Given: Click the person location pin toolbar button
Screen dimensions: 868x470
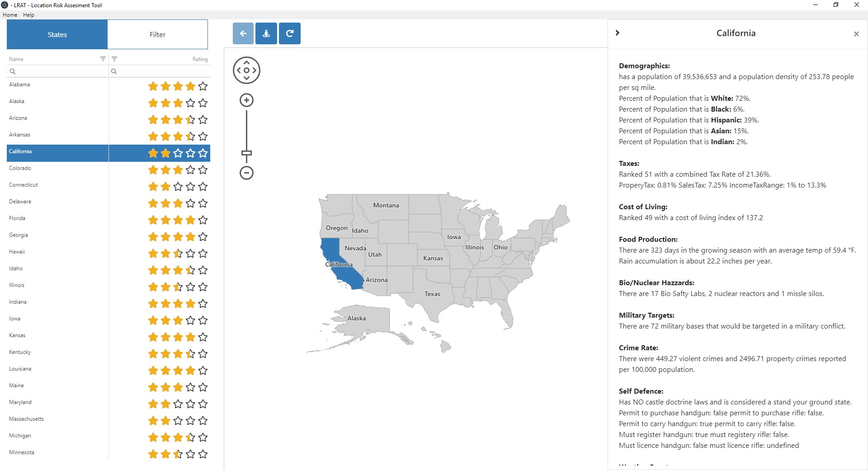Looking at the screenshot, I should pos(266,33).
